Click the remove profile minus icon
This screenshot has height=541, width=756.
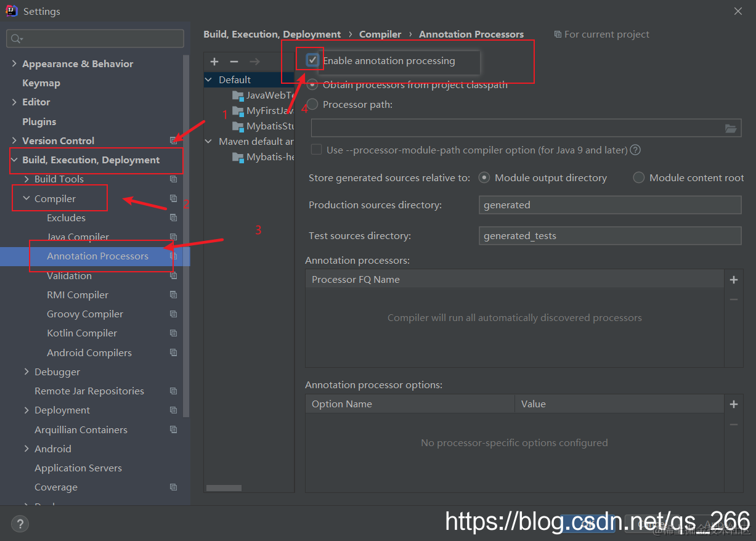(234, 62)
